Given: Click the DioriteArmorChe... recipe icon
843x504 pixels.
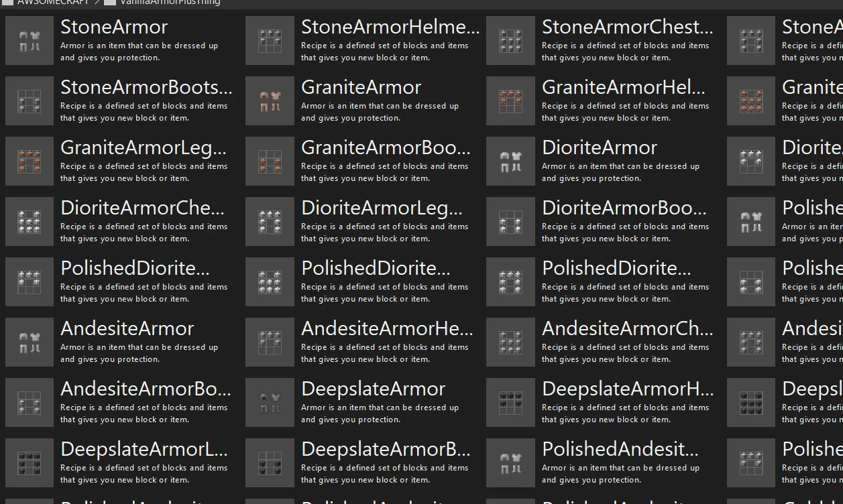Looking at the screenshot, I should [x=30, y=222].
